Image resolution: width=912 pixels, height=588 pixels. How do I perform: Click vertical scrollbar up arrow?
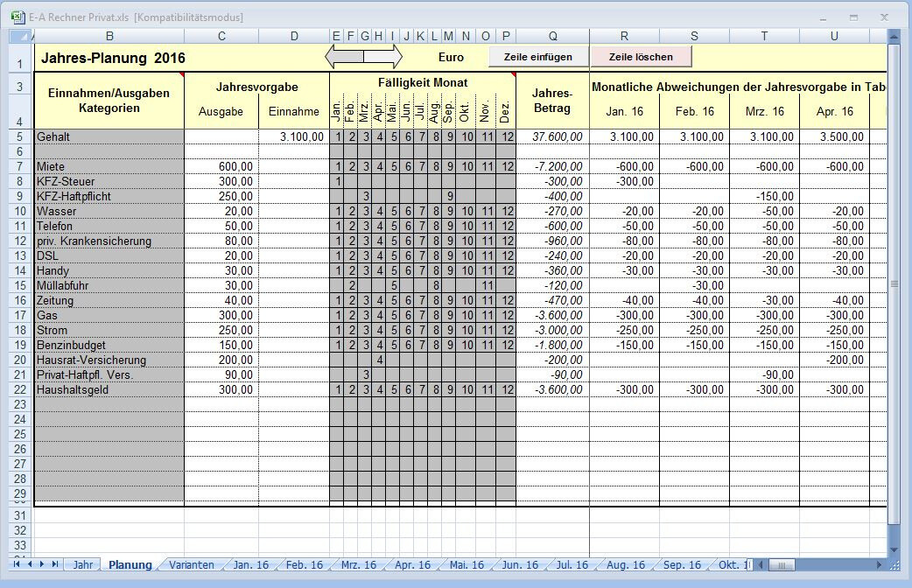coord(894,36)
